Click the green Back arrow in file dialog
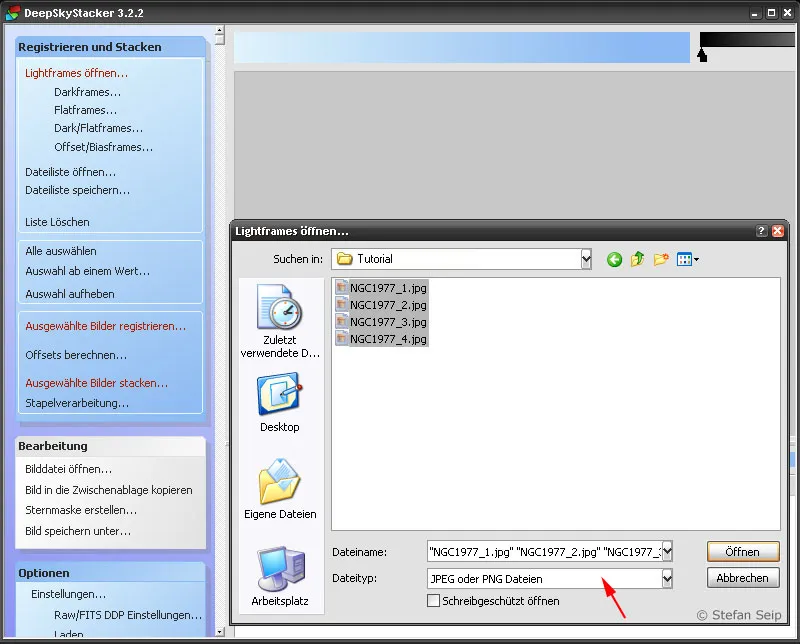Viewport: 800px width, 644px height. click(614, 260)
